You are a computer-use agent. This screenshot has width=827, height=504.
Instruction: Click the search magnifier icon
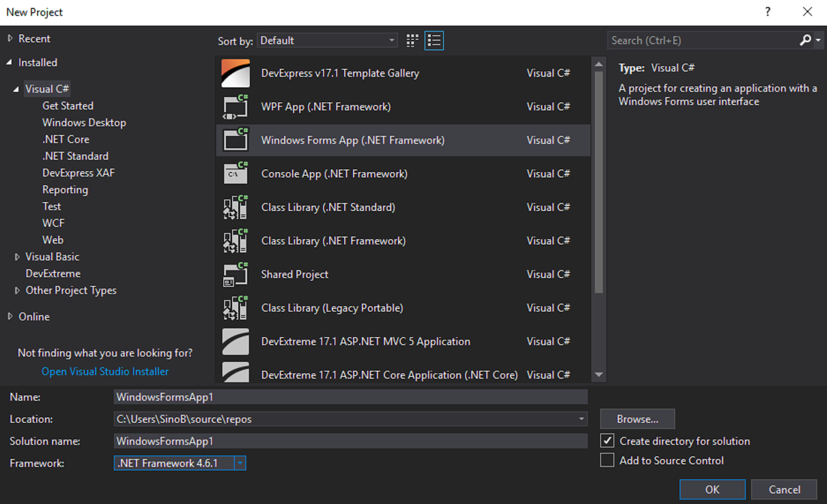[x=805, y=40]
